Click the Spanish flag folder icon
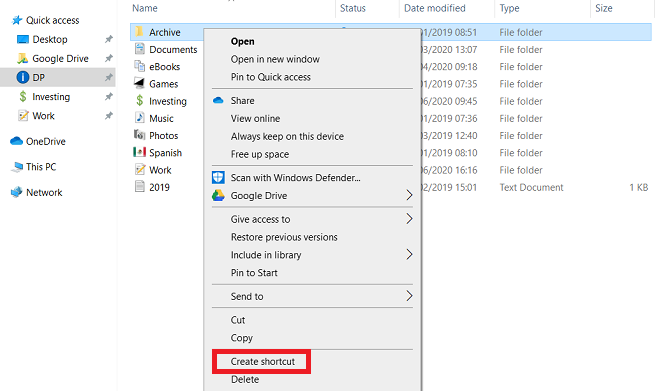Viewport: 670px width, 391px height. [139, 152]
